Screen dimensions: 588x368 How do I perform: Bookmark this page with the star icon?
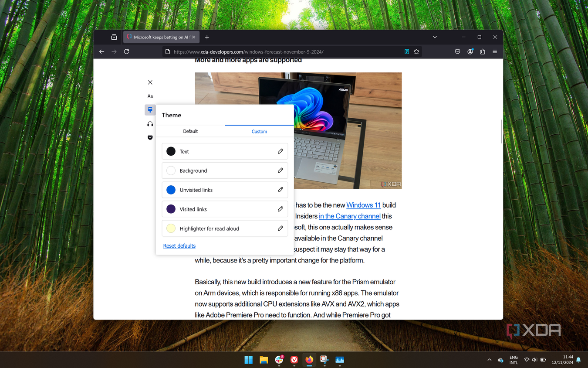(x=416, y=51)
